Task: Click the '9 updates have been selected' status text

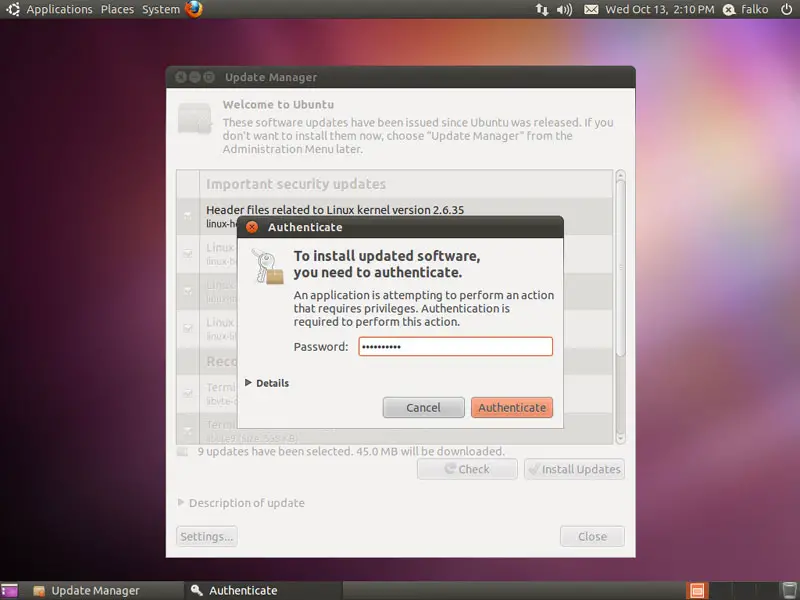Action: (x=351, y=452)
